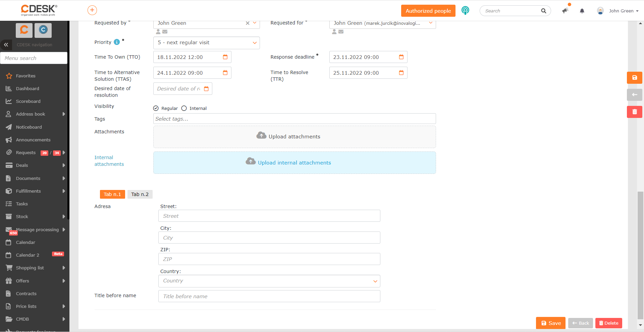This screenshot has height=332, width=644.
Task: Select the orange C application icon
Action: pyautogui.click(x=24, y=30)
